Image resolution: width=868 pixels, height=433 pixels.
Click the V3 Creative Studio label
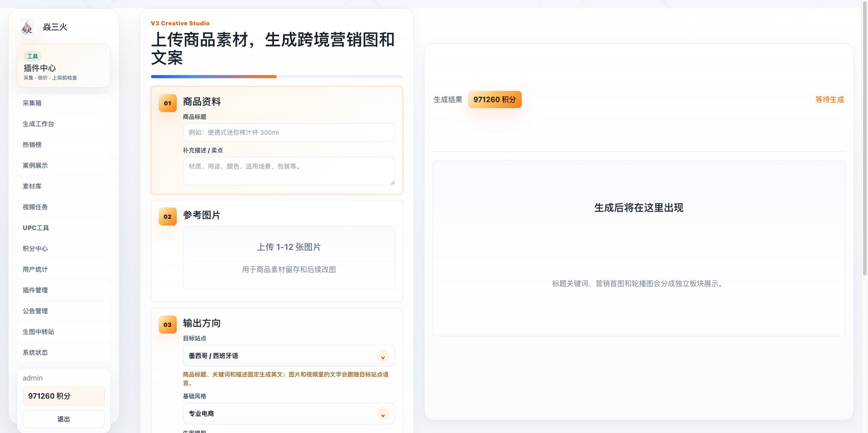(180, 23)
